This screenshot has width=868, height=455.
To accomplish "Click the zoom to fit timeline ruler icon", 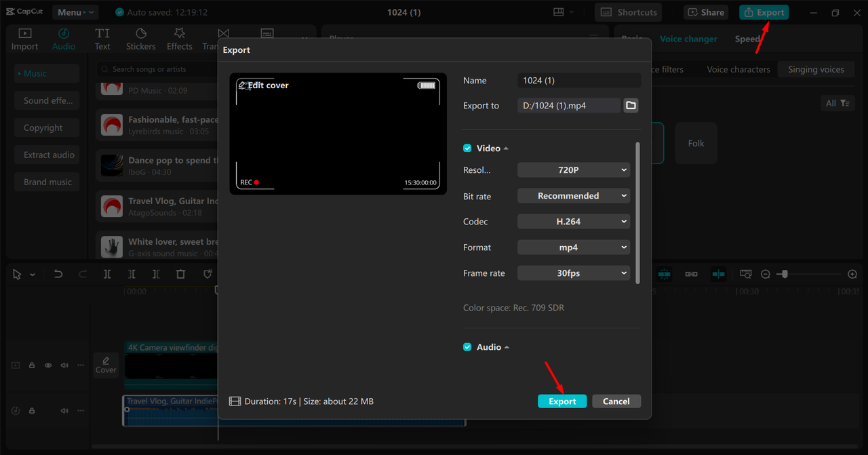I will click(746, 274).
